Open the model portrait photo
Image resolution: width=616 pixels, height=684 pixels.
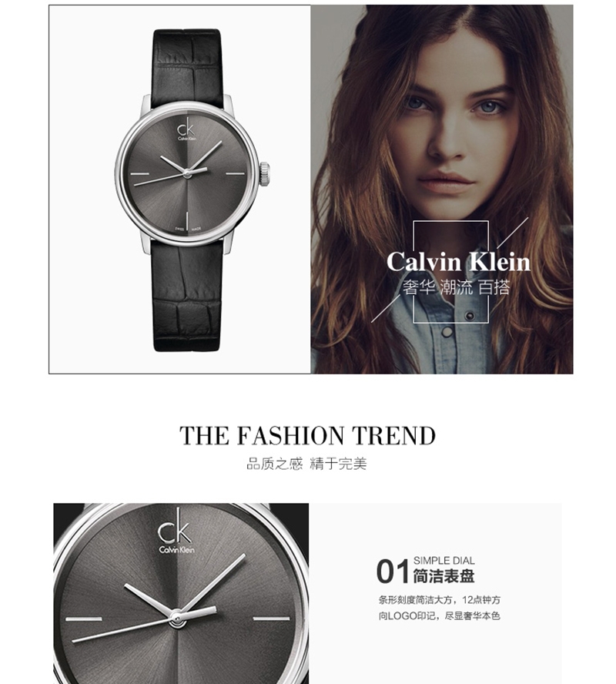pyautogui.click(x=442, y=189)
